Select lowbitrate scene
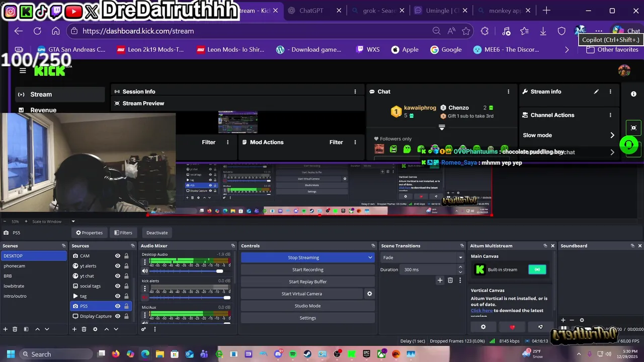Screen dimensions: 644x362 point(34,286)
